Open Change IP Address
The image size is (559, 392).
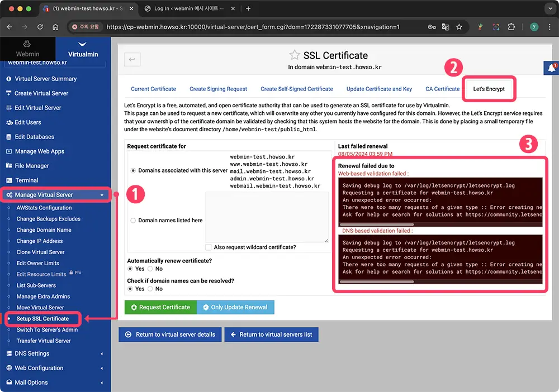tap(39, 241)
